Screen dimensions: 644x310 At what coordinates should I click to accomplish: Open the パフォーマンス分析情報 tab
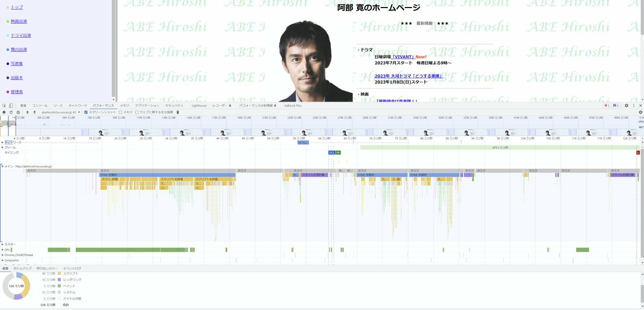[258, 105]
